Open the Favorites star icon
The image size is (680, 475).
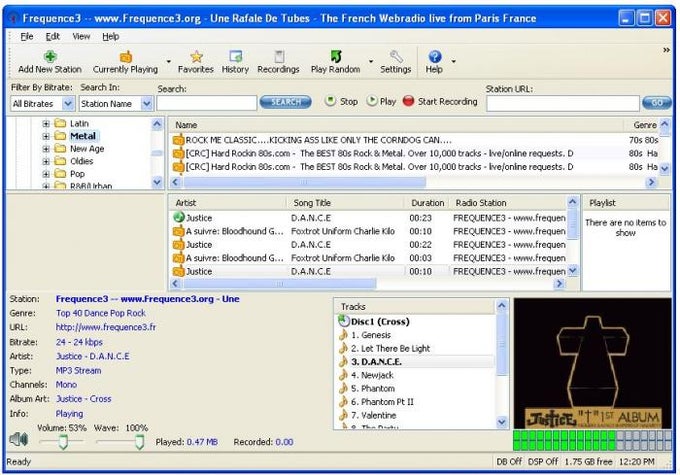point(196,56)
